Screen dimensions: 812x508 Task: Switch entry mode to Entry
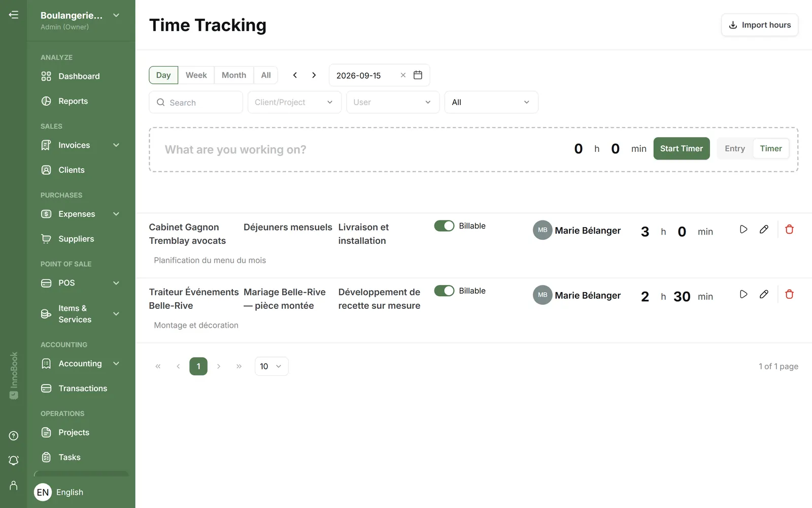[x=735, y=149]
